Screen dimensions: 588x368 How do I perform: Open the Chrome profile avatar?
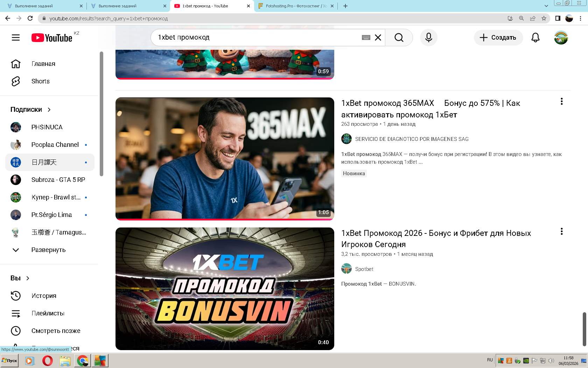coord(569,18)
